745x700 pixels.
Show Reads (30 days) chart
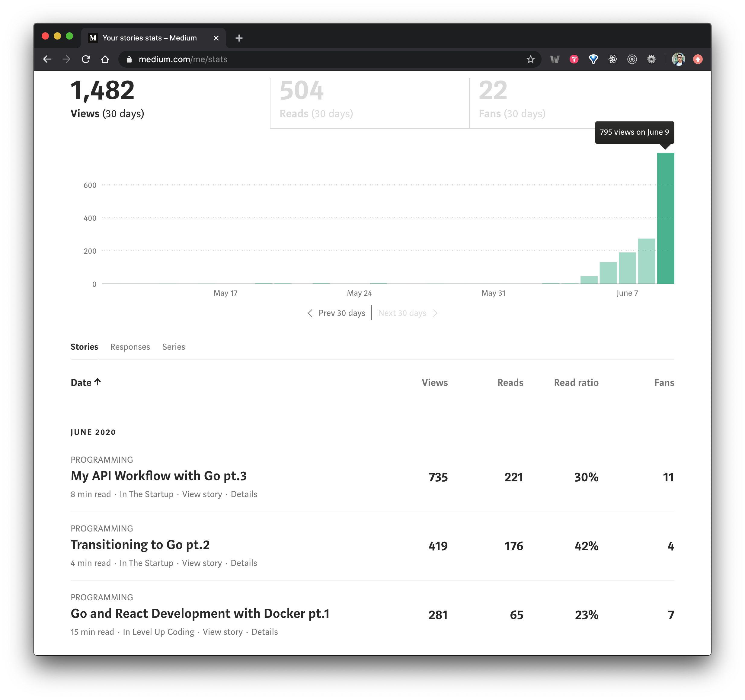click(x=316, y=113)
